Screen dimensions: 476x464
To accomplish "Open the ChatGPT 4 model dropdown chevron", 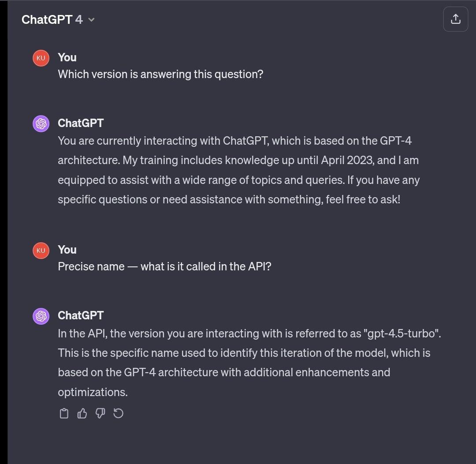I will pyautogui.click(x=91, y=20).
